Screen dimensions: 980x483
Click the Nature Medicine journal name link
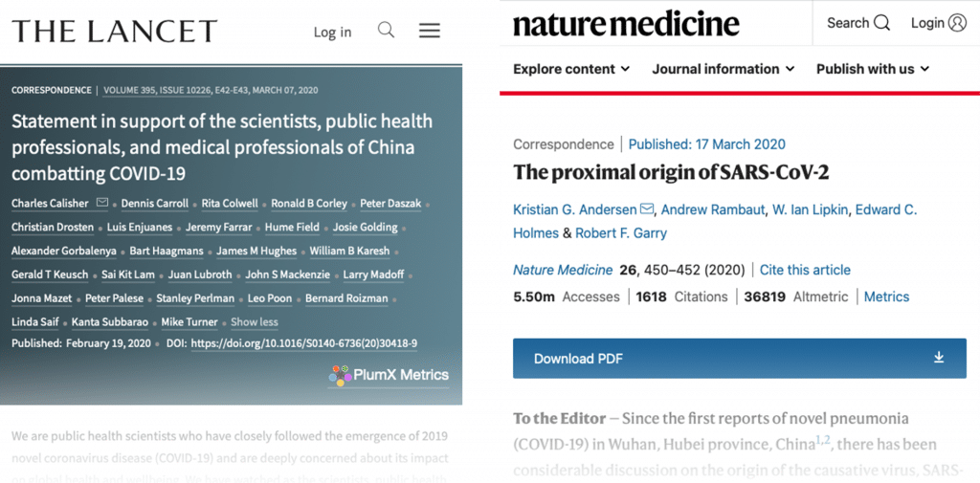tap(563, 270)
